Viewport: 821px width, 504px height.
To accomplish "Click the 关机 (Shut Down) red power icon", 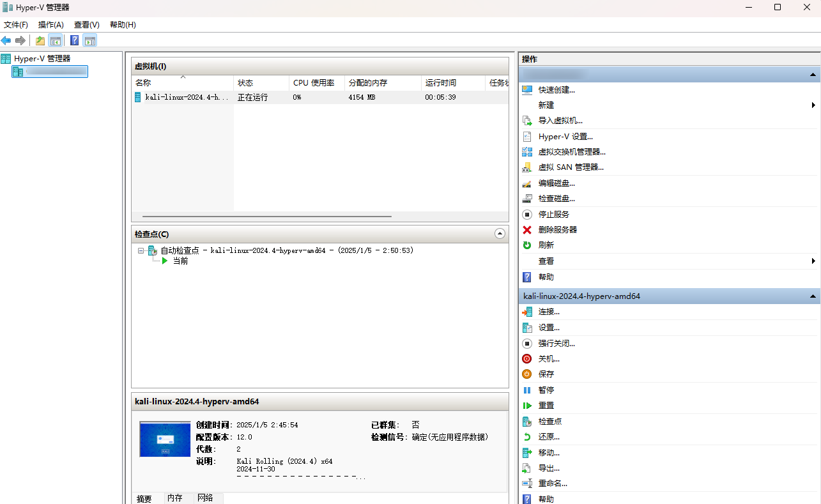I will click(527, 359).
